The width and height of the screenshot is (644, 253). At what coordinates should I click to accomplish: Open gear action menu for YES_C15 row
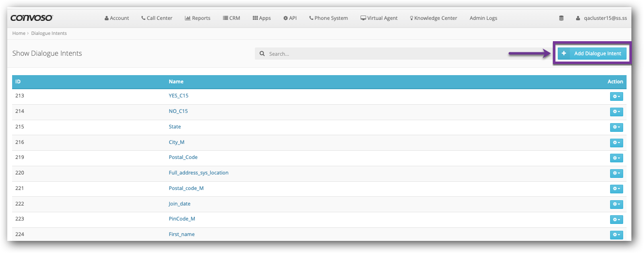pos(616,96)
